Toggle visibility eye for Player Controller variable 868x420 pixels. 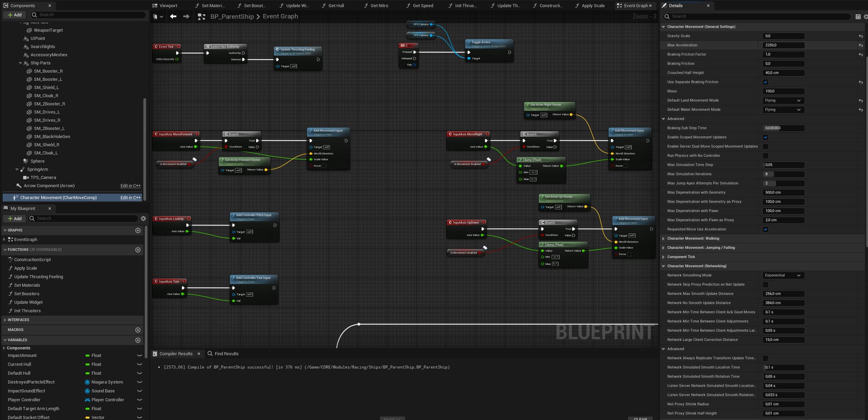click(139, 400)
